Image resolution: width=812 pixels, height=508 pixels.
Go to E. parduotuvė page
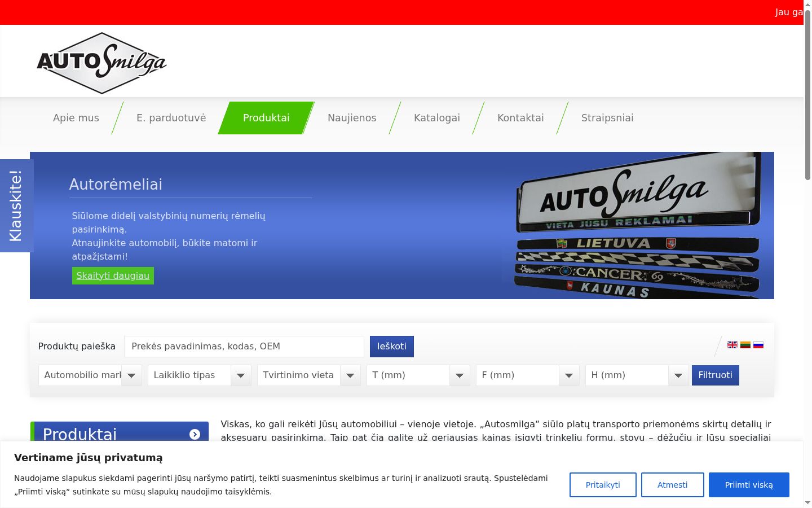tap(171, 118)
